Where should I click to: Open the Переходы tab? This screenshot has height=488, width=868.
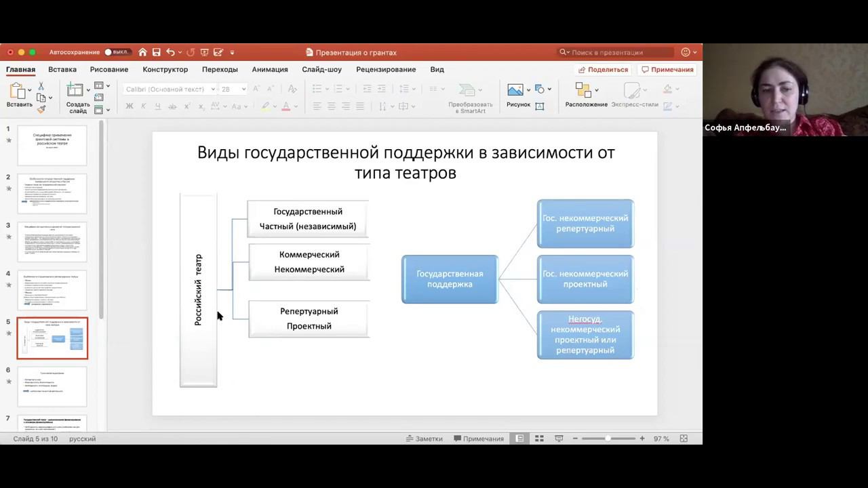(x=220, y=69)
